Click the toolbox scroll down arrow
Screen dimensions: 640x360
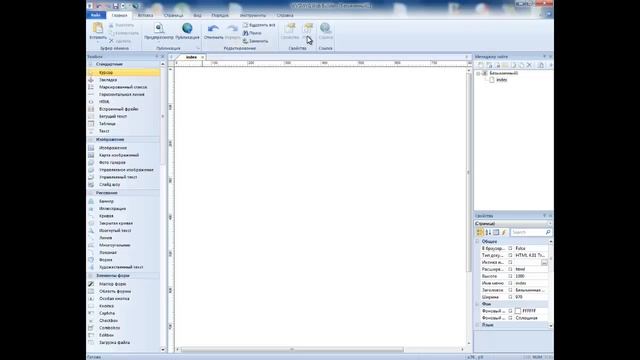coord(163,349)
